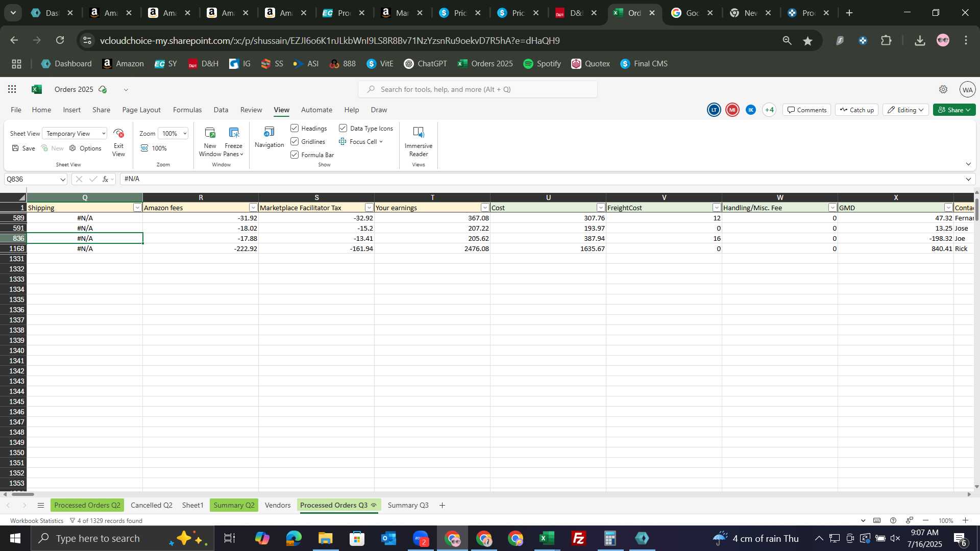The height and width of the screenshot is (551, 980).
Task: Reset zoom with the 100% icon
Action: 144,148
